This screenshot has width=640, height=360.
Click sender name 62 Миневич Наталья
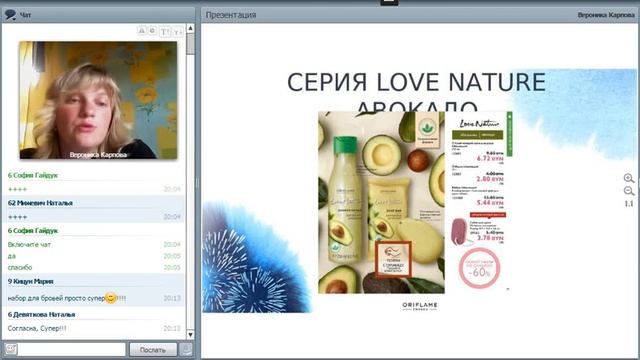[x=40, y=203]
